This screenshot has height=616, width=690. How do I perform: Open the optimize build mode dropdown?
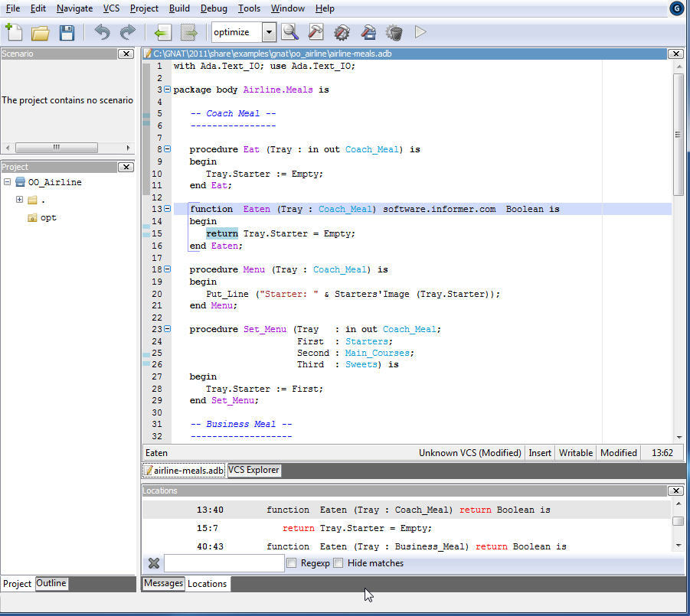pos(269,32)
